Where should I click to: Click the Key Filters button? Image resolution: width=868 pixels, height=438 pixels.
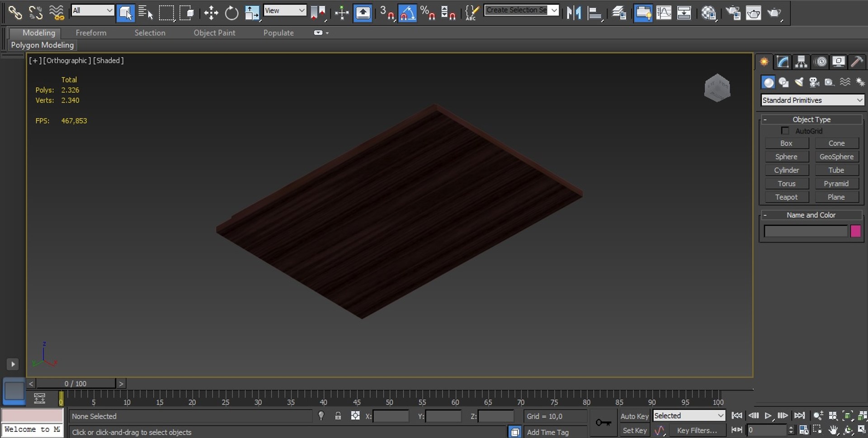click(x=697, y=430)
